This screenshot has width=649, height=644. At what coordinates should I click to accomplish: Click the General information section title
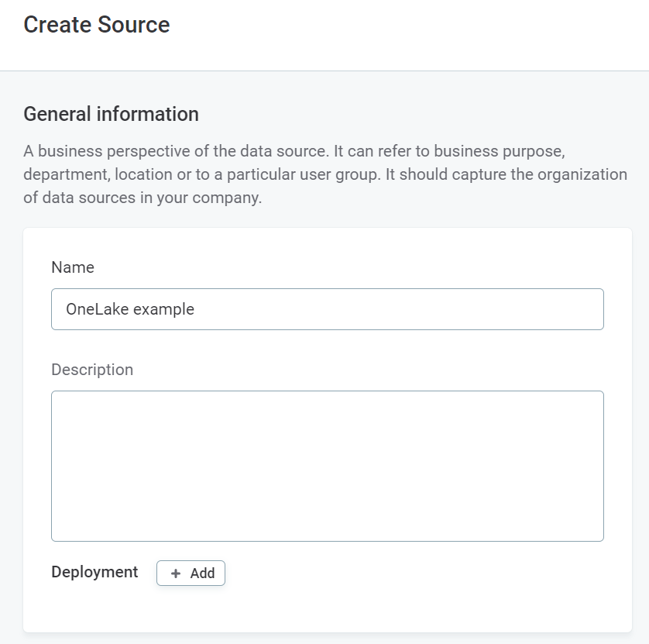pyautogui.click(x=111, y=113)
